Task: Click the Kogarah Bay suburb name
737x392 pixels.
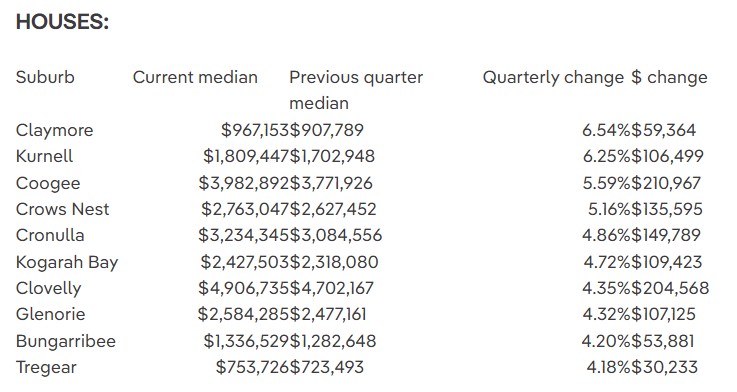Action: (67, 262)
